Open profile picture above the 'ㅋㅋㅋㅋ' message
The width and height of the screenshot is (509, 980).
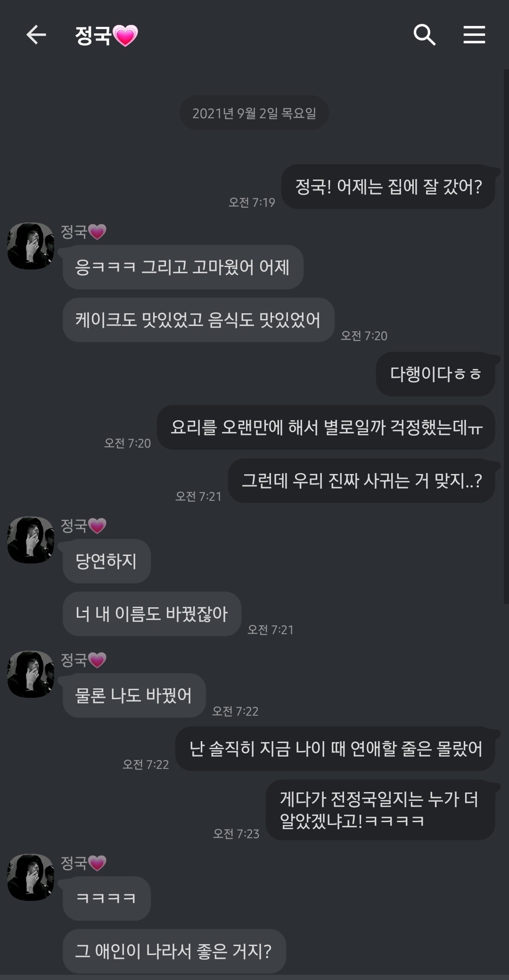(x=31, y=877)
